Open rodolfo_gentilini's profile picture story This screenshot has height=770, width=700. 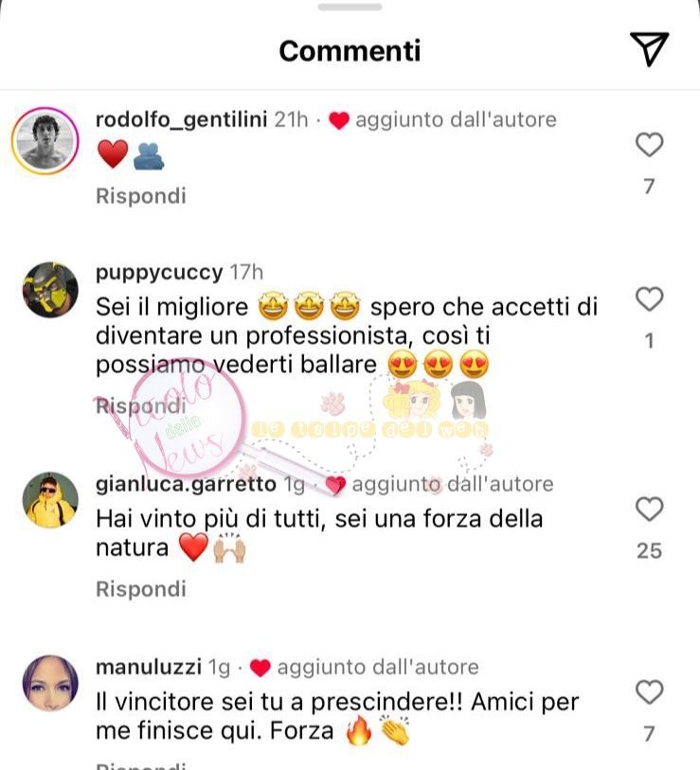(x=45, y=141)
